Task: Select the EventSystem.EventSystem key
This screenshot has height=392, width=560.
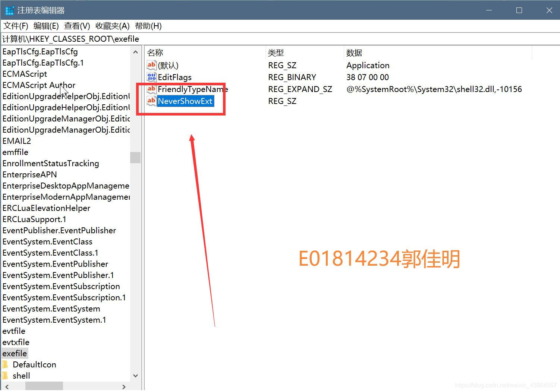Action: [51, 309]
